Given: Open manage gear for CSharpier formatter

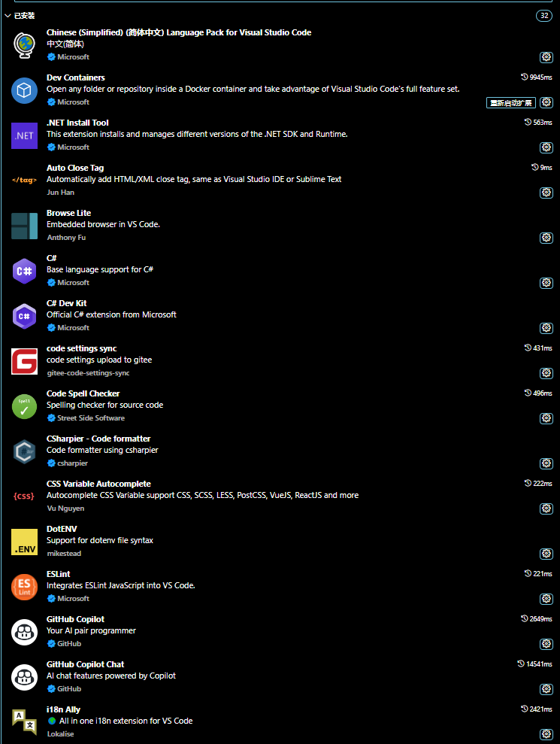Looking at the screenshot, I should 546,463.
